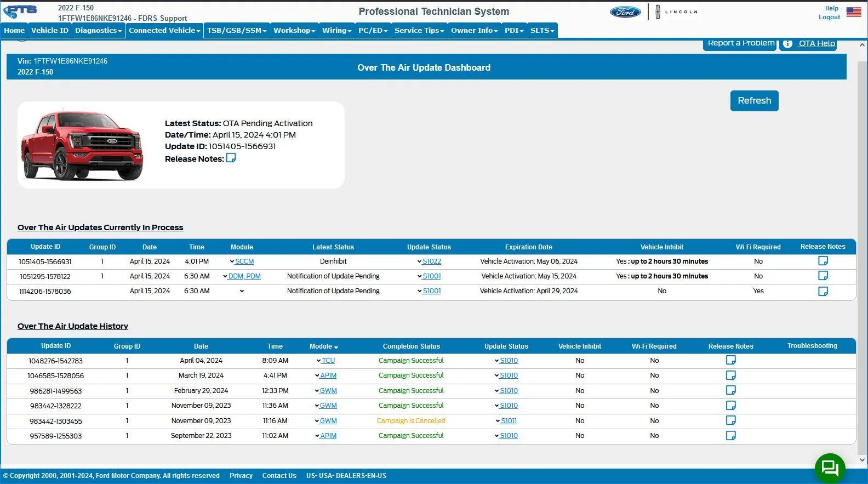Open S1001 status for update 1051295-1578122
The height and width of the screenshot is (484, 868).
point(432,276)
